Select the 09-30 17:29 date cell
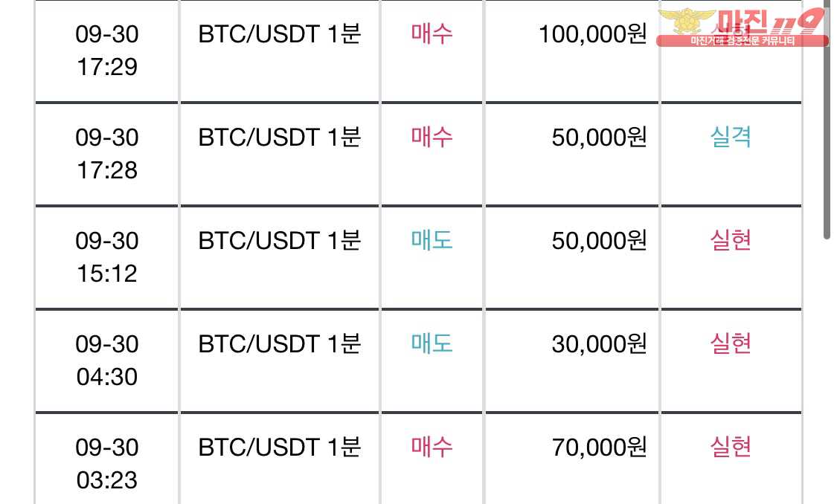 point(106,51)
